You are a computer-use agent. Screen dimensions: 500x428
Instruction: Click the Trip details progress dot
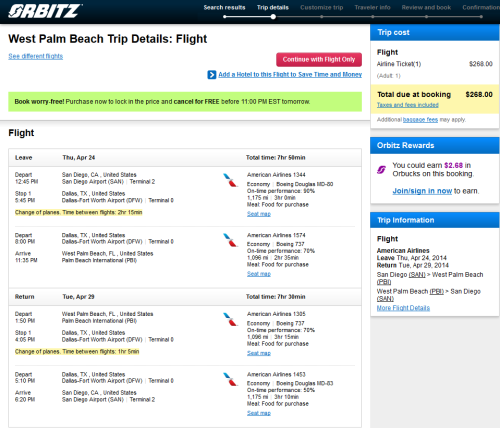click(x=273, y=17)
